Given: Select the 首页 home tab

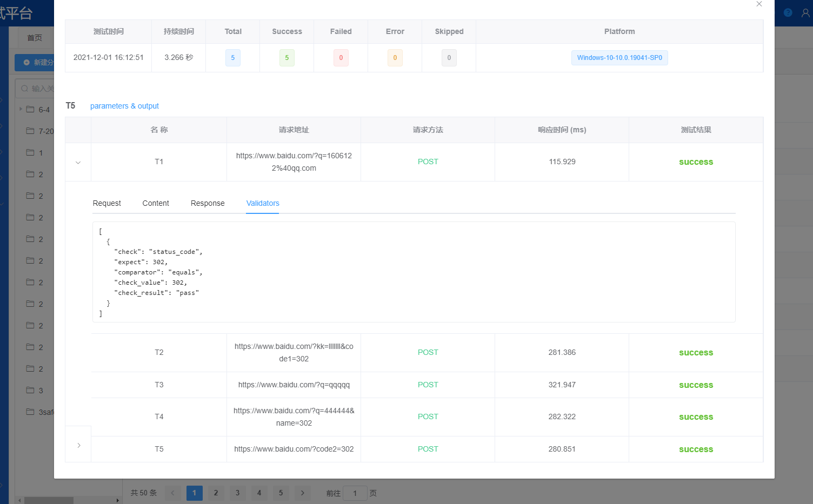Looking at the screenshot, I should (x=35, y=38).
